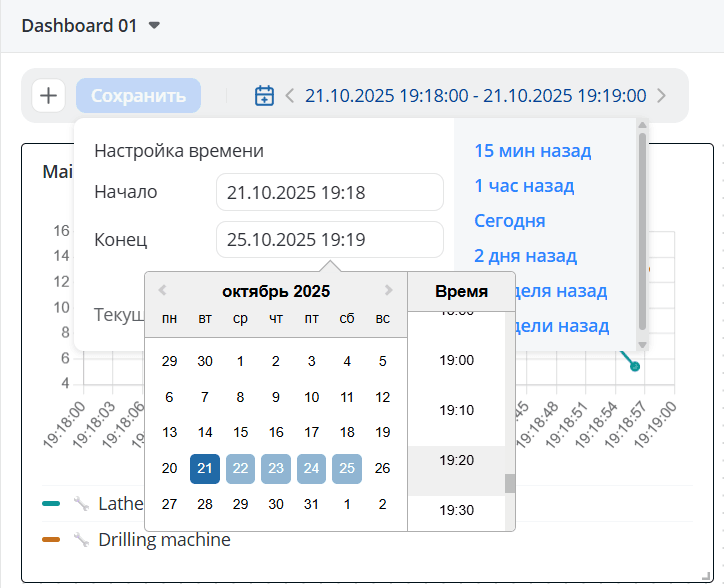
Task: Pick October 26 in the calendar
Action: (382, 468)
